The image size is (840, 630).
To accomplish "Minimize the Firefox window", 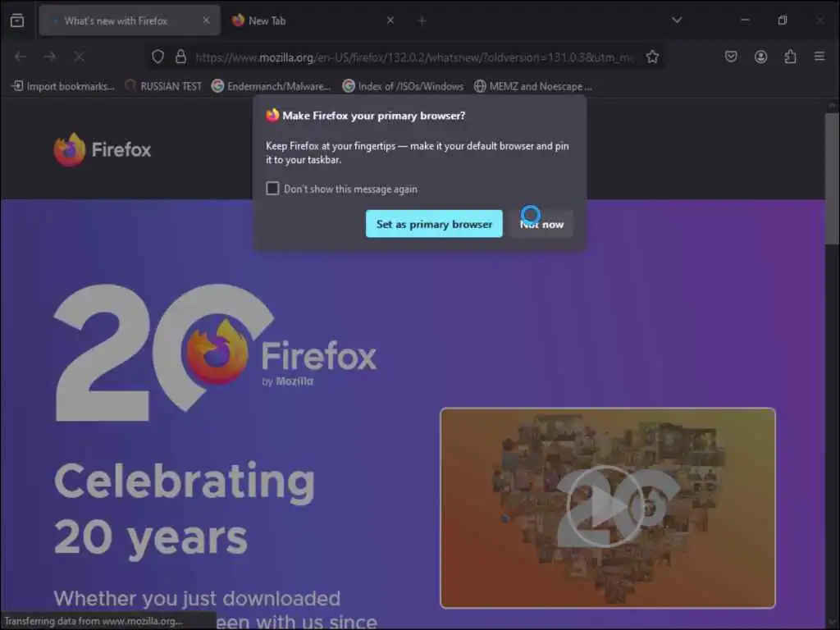I will coord(745,21).
